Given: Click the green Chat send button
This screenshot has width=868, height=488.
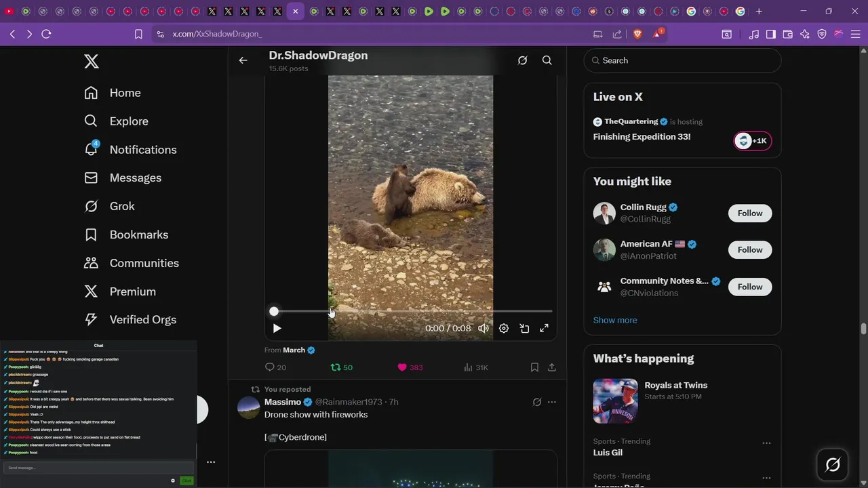Looking at the screenshot, I should coord(186,481).
